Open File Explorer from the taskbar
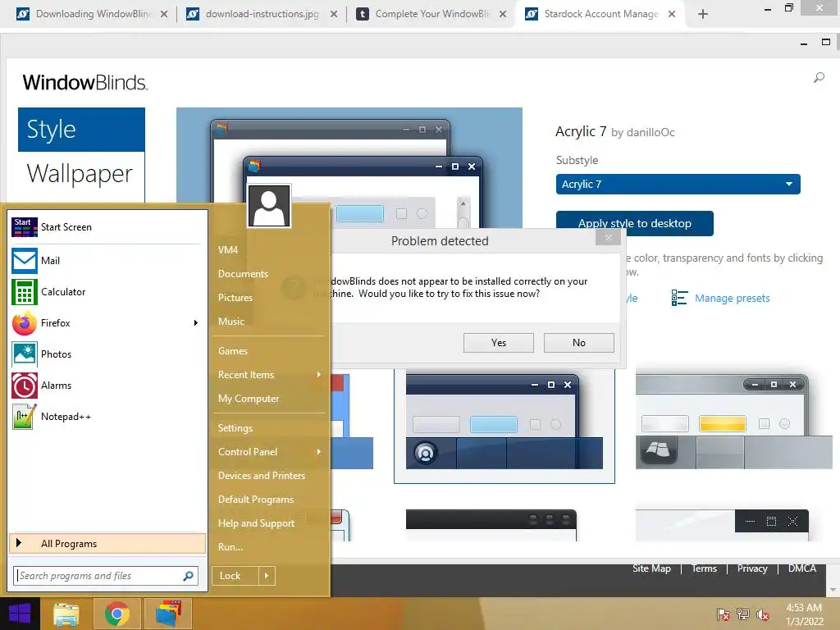840x630 pixels. coord(66,614)
